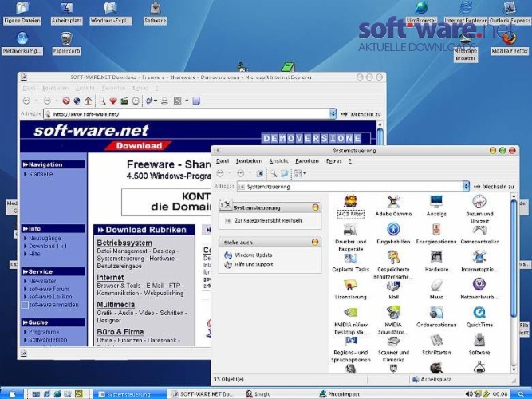Image resolution: width=532 pixels, height=399 pixels.
Task: Click Zur Kategorieansicht wechseln link
Action: pyautogui.click(x=268, y=221)
